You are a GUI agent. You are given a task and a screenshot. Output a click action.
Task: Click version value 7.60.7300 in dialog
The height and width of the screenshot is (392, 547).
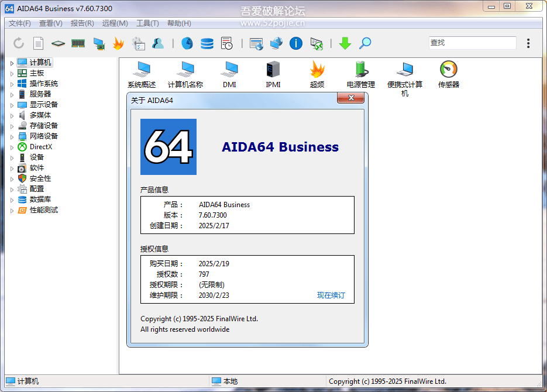point(213,215)
